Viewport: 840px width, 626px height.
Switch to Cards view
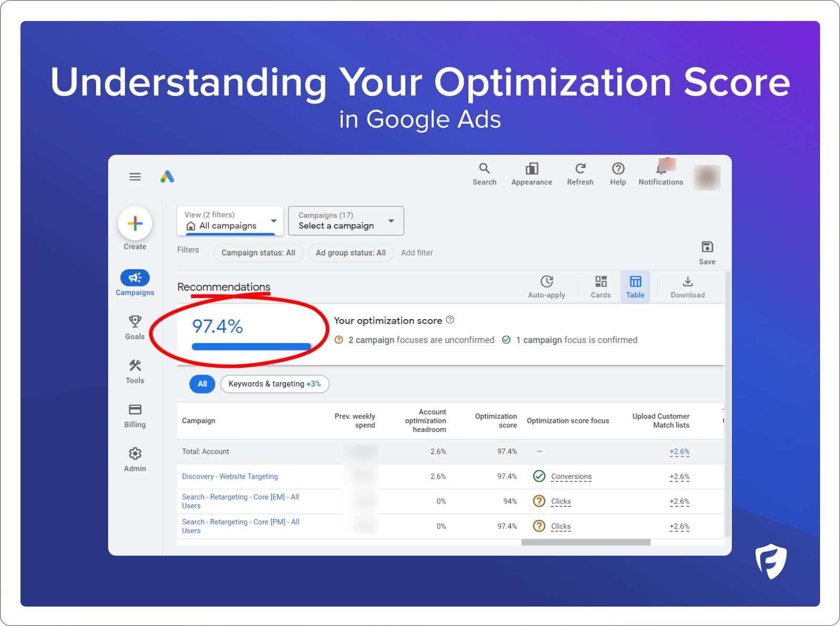coord(601,287)
